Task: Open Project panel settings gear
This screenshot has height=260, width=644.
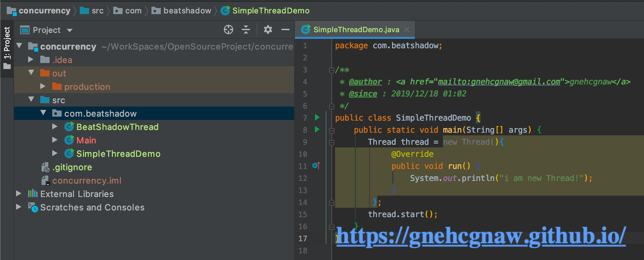Action: coord(268,30)
